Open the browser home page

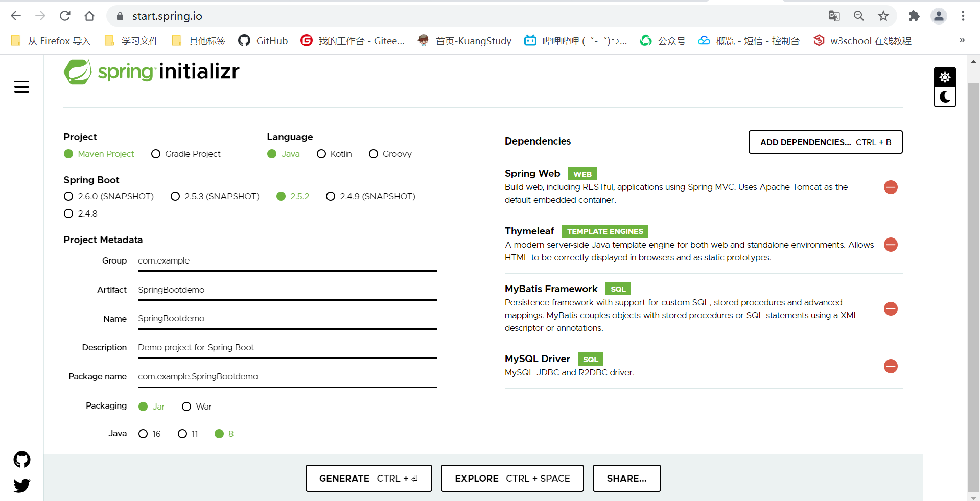[x=89, y=16]
